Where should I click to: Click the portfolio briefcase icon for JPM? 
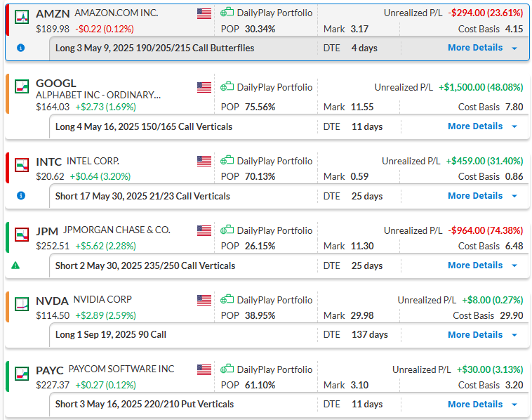click(x=227, y=230)
